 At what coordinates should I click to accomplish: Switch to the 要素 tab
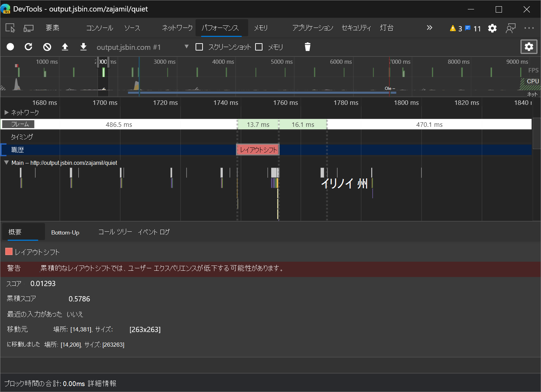point(53,28)
